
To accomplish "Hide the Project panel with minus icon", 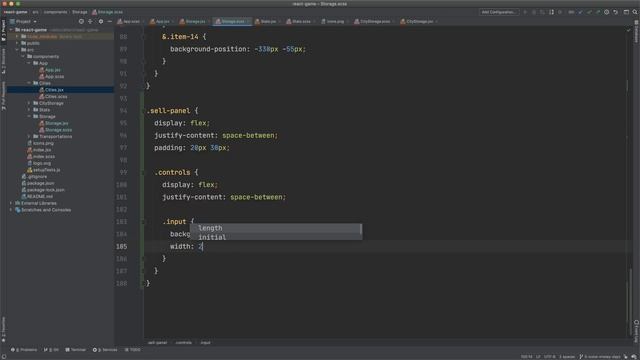I will [110, 21].
